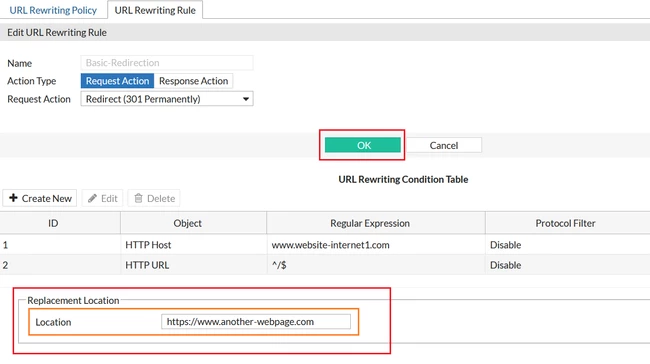Click the Cancel button
Screen dimensions: 650x364
click(x=444, y=145)
